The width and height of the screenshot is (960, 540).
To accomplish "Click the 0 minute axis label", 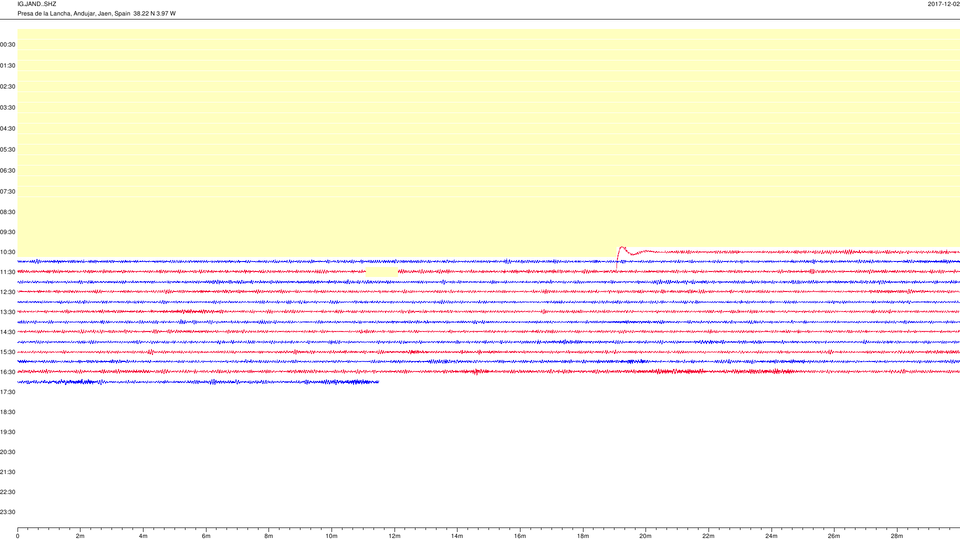I will point(18,536).
